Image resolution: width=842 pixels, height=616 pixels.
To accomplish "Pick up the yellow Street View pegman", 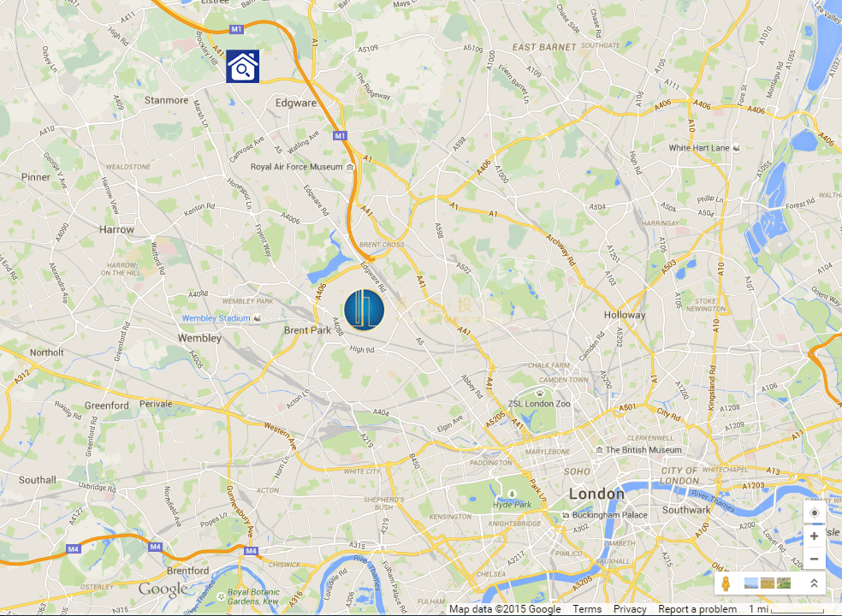I will click(x=726, y=583).
